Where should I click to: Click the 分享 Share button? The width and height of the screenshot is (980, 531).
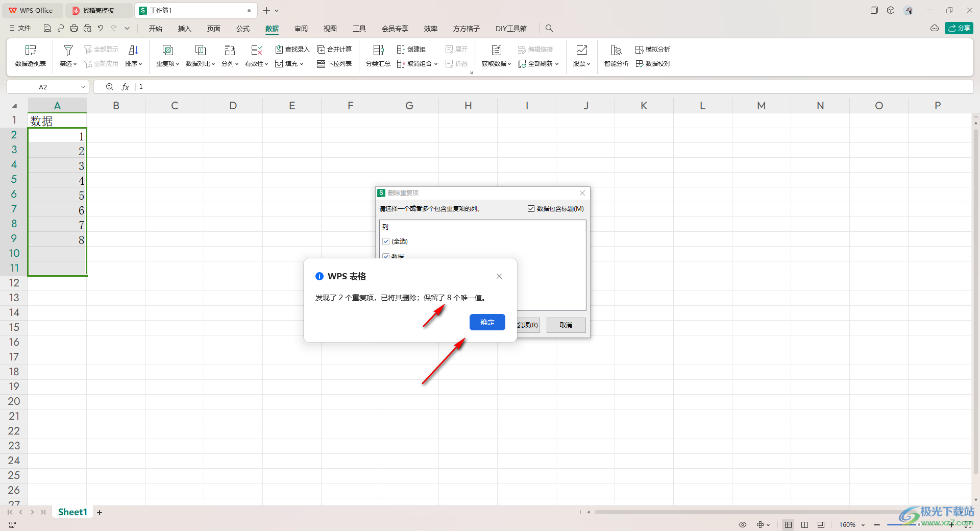coord(959,28)
